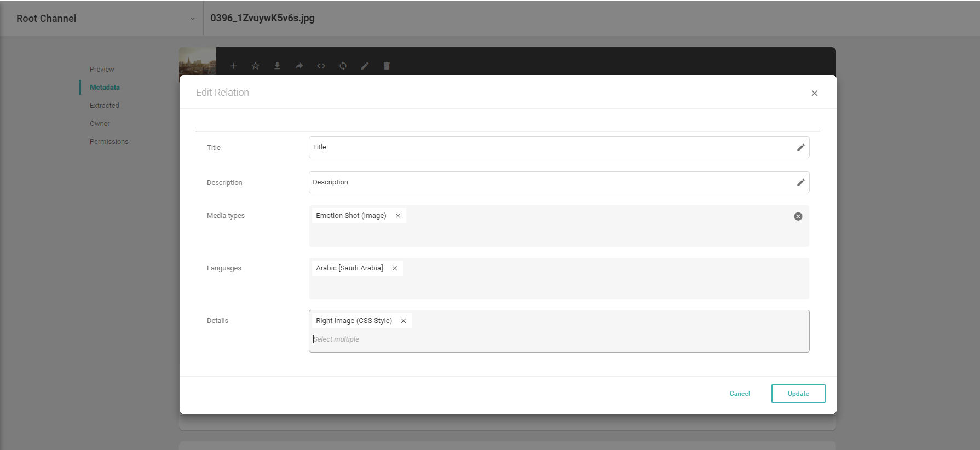
Task: Open embed code via brackets icon
Action: (321, 66)
